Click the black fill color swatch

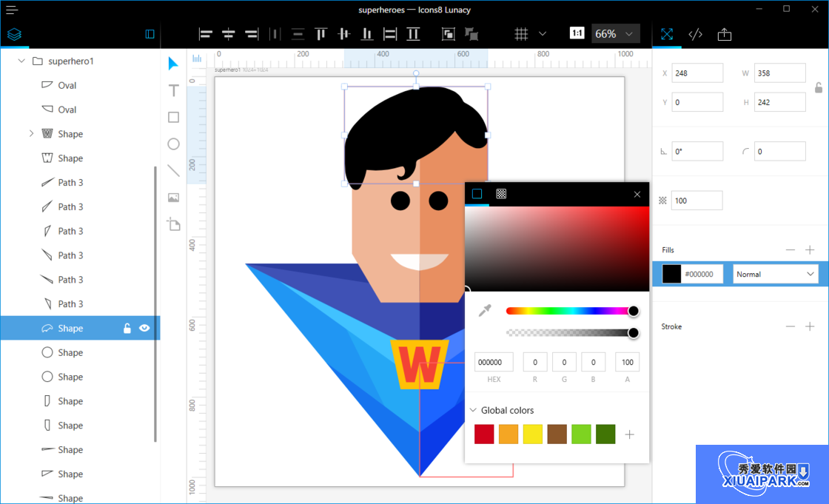(x=671, y=274)
